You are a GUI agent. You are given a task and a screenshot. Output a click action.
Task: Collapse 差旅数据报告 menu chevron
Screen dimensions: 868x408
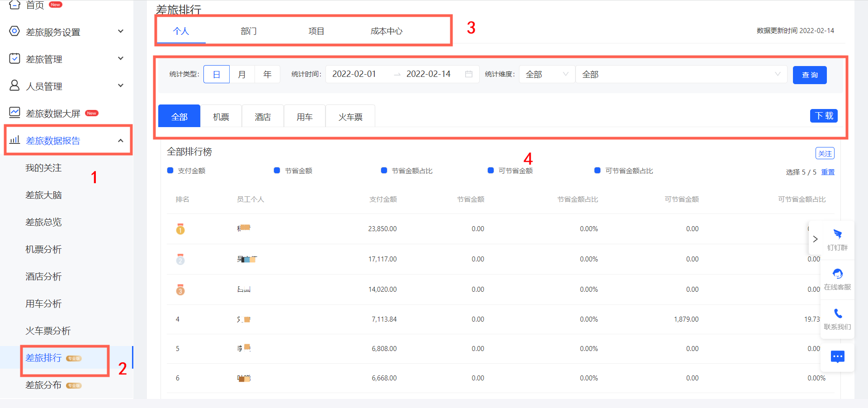pos(121,141)
